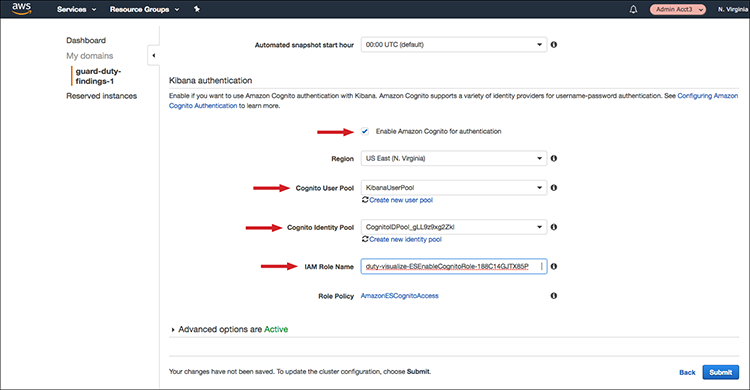Show info icon for IAM Role Name
Screen dimensions: 750x390
(x=553, y=266)
